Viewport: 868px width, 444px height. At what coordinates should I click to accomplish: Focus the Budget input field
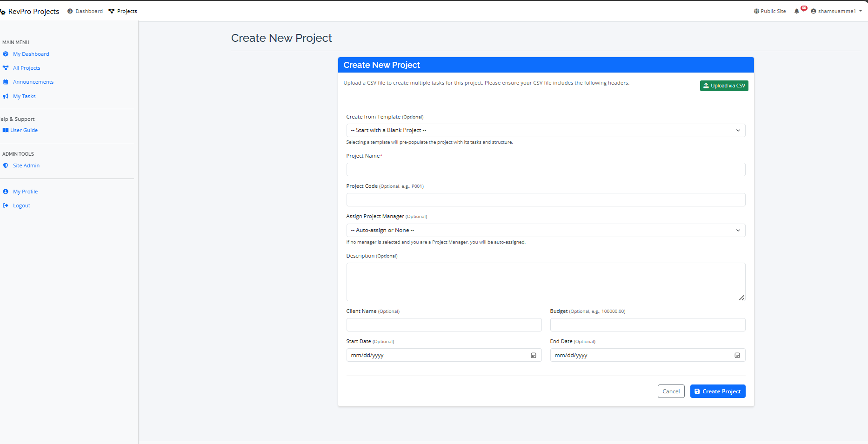(x=647, y=325)
